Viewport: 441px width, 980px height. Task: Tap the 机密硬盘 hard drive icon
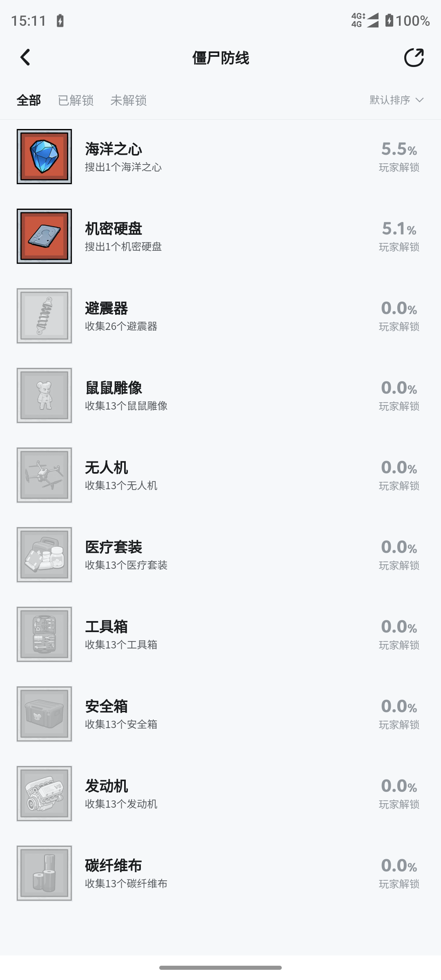(44, 236)
